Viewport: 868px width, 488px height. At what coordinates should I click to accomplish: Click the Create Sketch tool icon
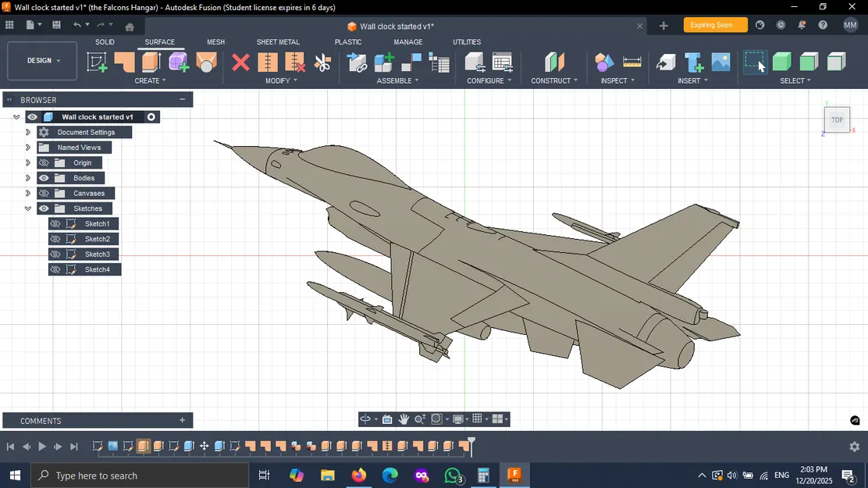[97, 62]
